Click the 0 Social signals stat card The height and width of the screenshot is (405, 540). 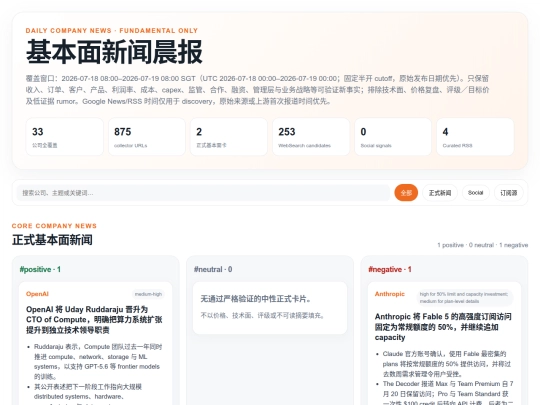click(393, 137)
